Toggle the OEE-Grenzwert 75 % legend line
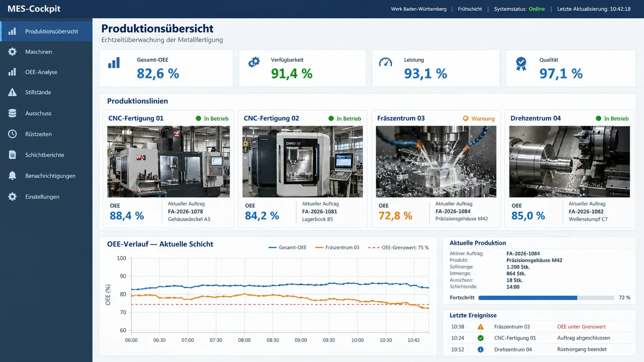644x362 pixels. [398, 247]
